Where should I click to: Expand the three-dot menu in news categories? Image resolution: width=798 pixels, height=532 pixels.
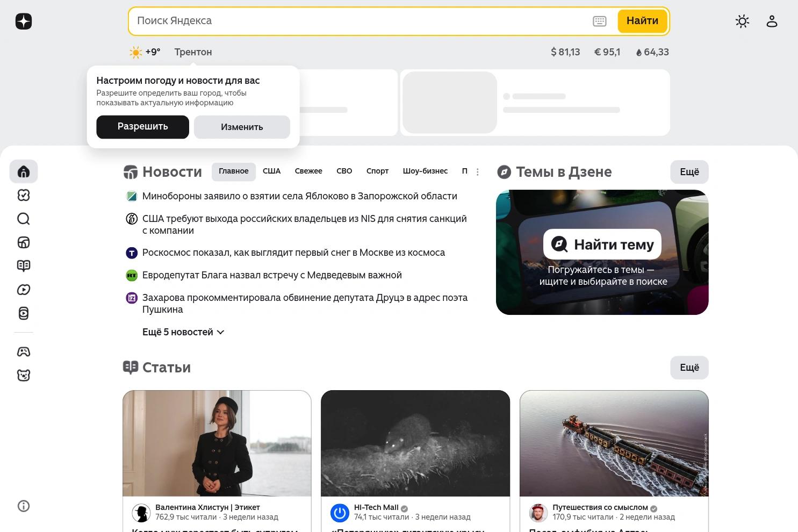click(478, 171)
